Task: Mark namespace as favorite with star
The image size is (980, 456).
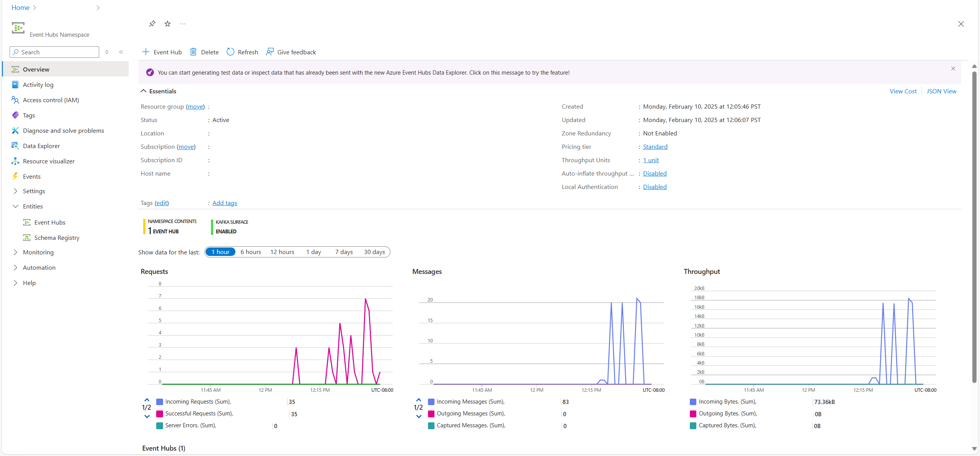Action: point(167,24)
